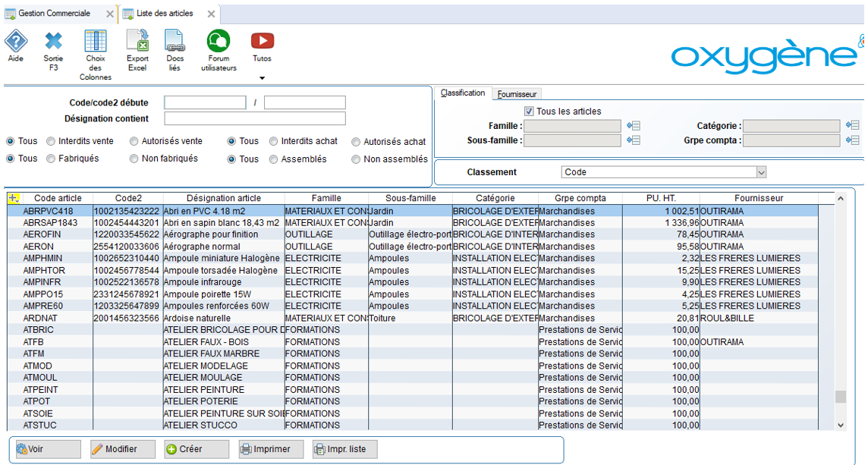Click the Voir button

[x=48, y=449]
